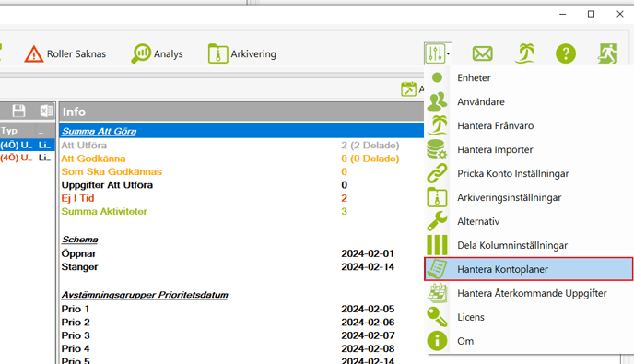This screenshot has height=364, width=634.
Task: Click the ledger icon beside Hantera Kontoplaner
Action: [x=437, y=269]
